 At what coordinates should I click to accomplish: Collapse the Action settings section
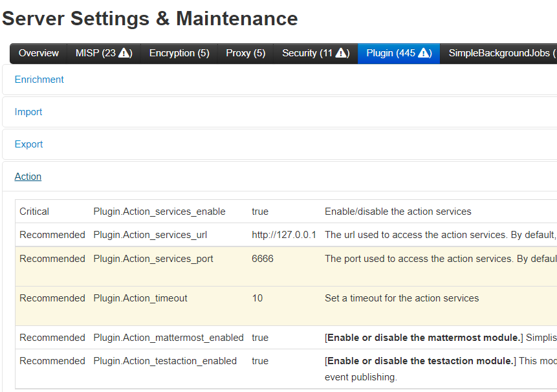coord(28,176)
